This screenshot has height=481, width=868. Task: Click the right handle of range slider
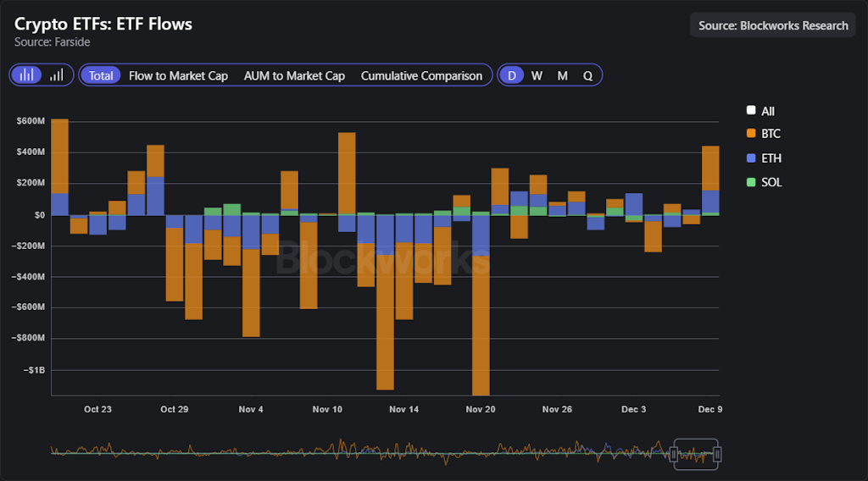point(717,455)
